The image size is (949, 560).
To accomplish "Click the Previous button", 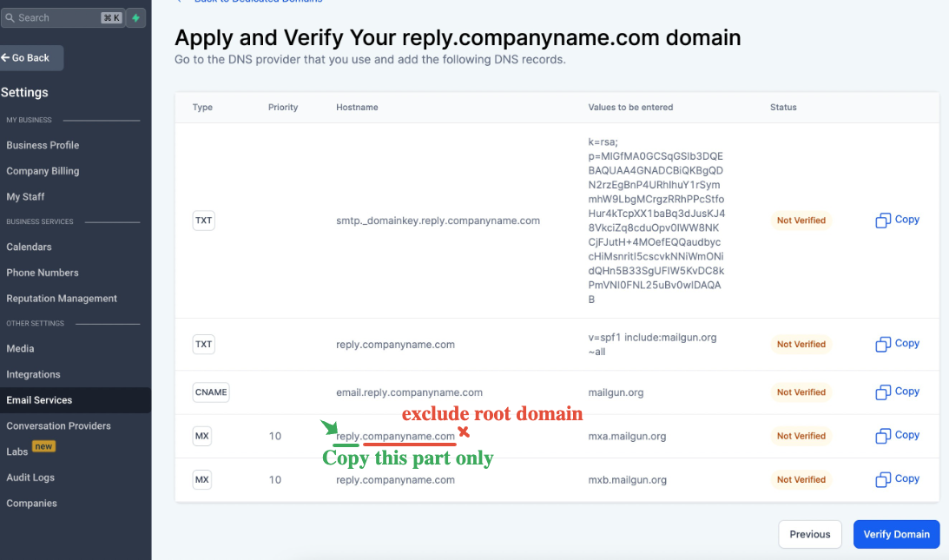I will [810, 534].
